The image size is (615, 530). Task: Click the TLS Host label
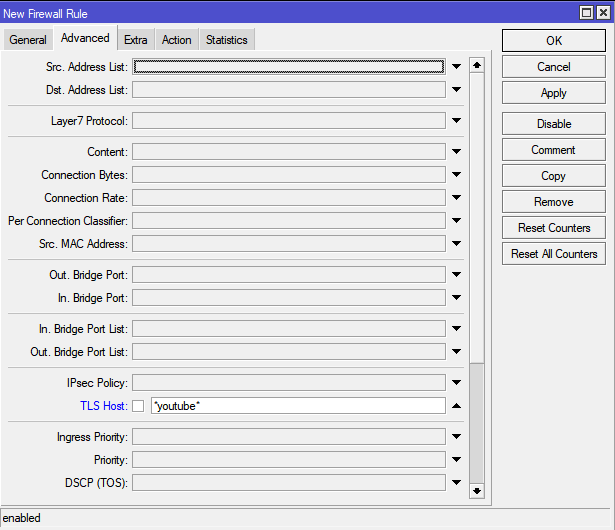tap(104, 406)
